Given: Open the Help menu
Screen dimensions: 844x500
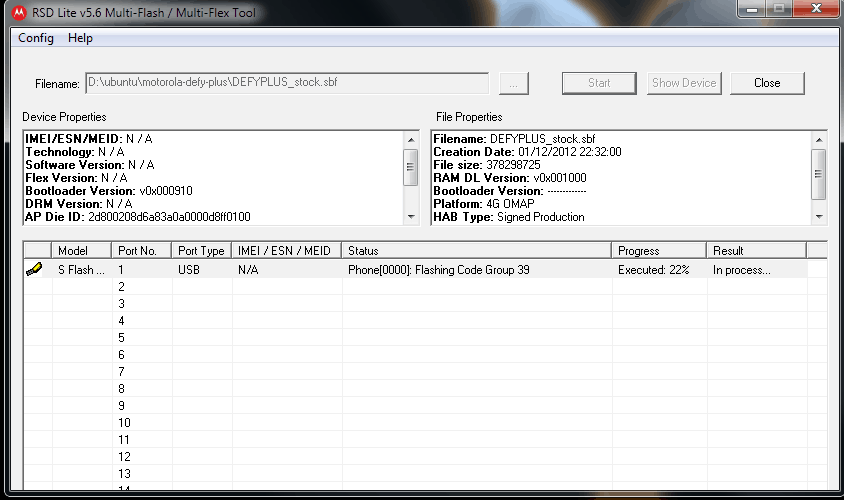Looking at the screenshot, I should pos(80,38).
